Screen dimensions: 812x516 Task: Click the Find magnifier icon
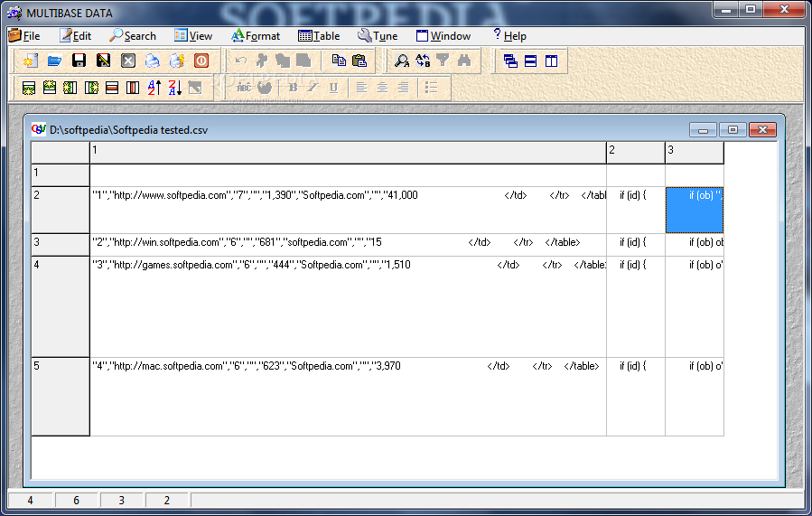click(401, 61)
